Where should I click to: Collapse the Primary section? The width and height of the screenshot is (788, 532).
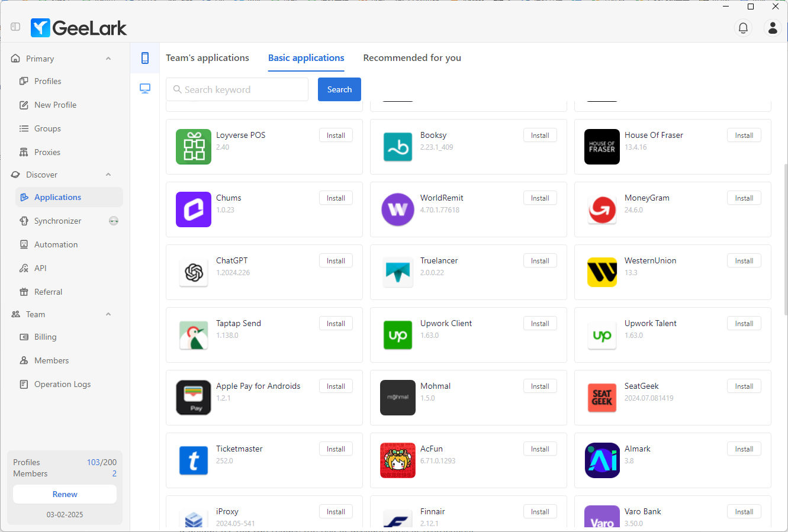click(108, 59)
